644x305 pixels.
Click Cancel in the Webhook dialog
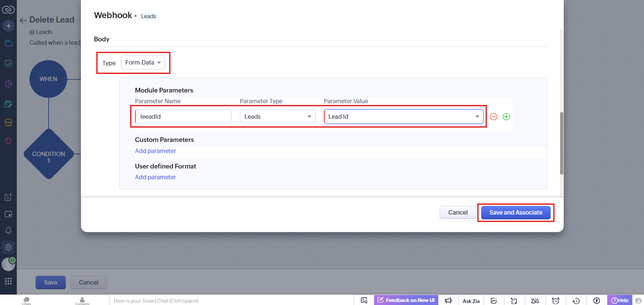click(458, 213)
